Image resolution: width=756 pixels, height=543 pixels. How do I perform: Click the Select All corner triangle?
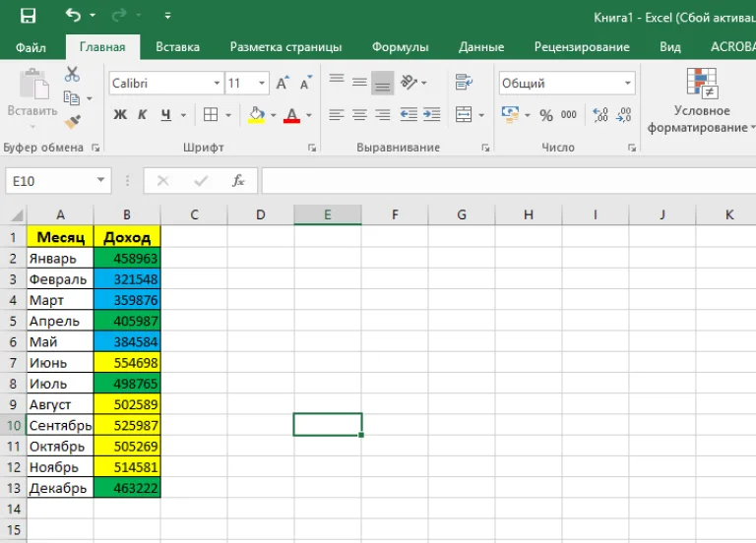point(17,215)
